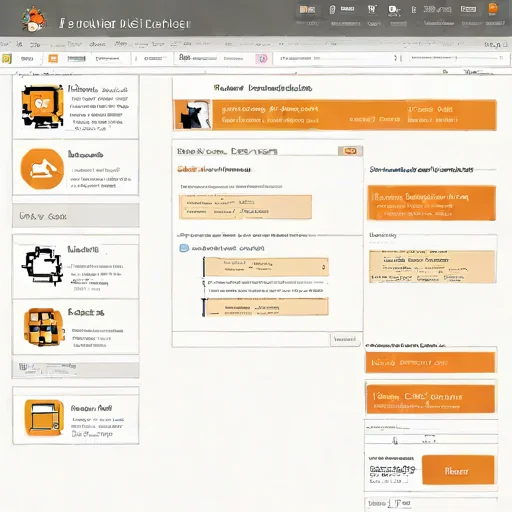Select the orange and black machine card icon
The image size is (512, 512).
(x=42, y=106)
